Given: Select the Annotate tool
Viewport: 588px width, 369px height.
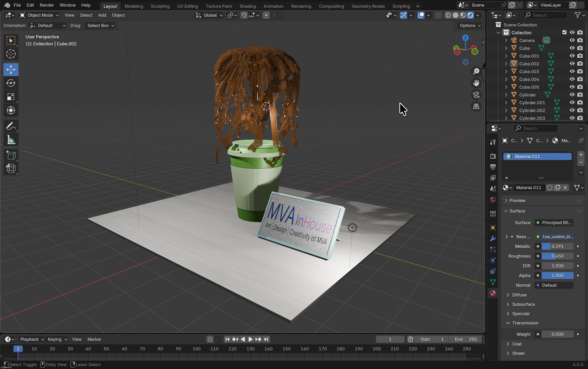Looking at the screenshot, I should pyautogui.click(x=11, y=125).
